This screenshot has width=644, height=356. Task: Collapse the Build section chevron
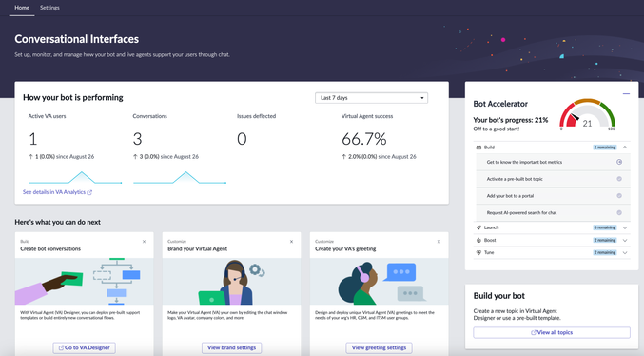tap(625, 148)
